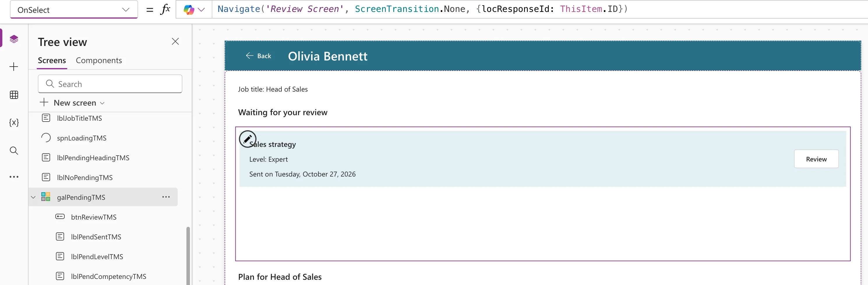Open the Tree view layers icon
This screenshot has width=868, height=285.
click(x=14, y=39)
